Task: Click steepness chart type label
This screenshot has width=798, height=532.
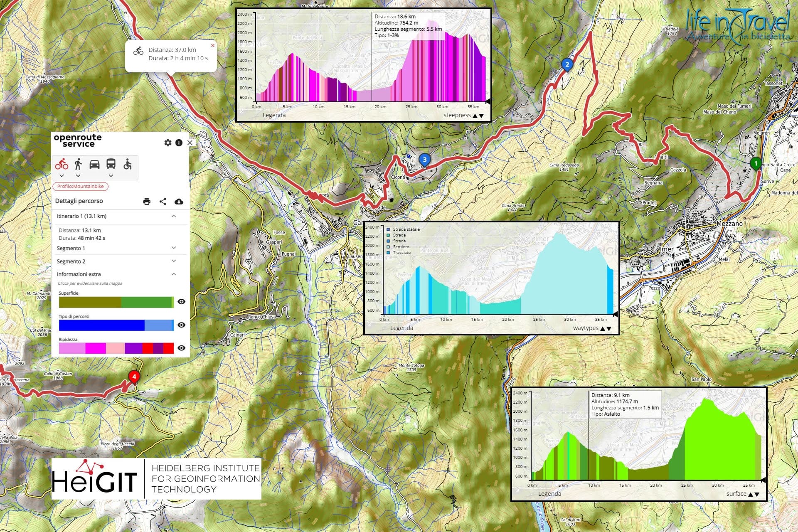Action: [x=457, y=115]
